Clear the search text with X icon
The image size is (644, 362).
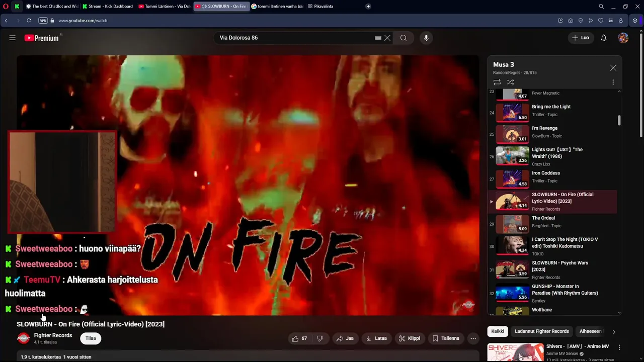pyautogui.click(x=387, y=38)
